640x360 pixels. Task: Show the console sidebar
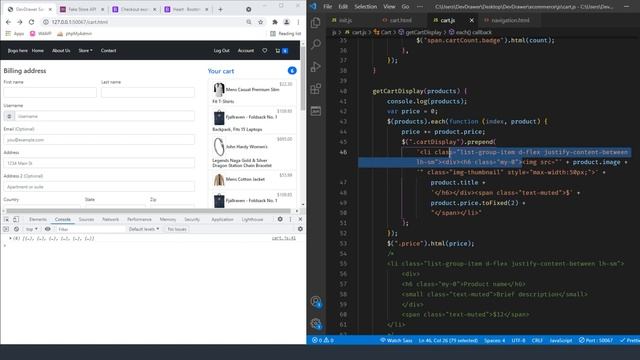click(x=6, y=229)
